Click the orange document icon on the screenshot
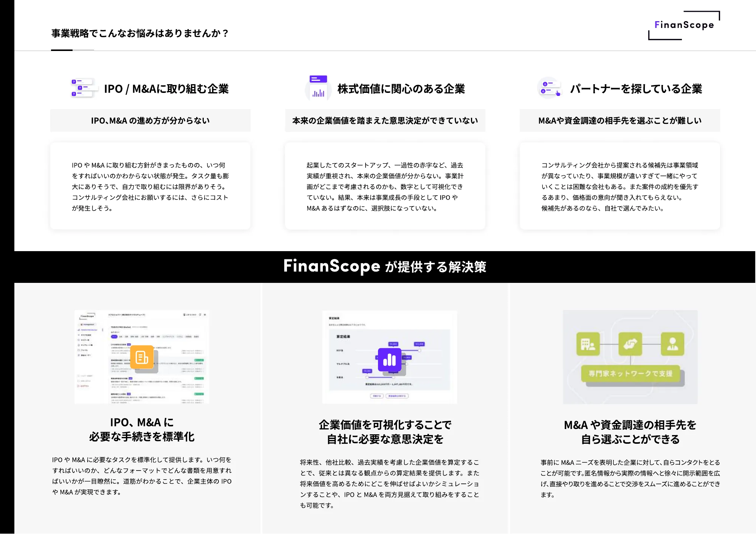This screenshot has width=756, height=534. (142, 357)
